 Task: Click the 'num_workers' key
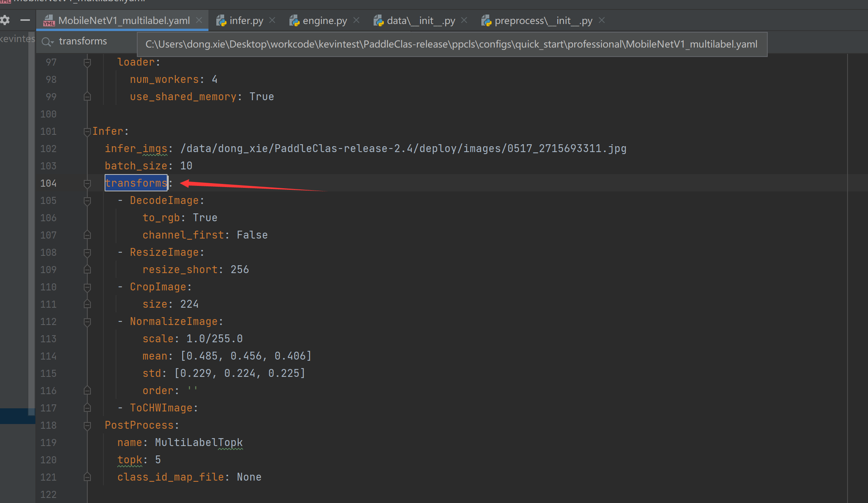(164, 79)
